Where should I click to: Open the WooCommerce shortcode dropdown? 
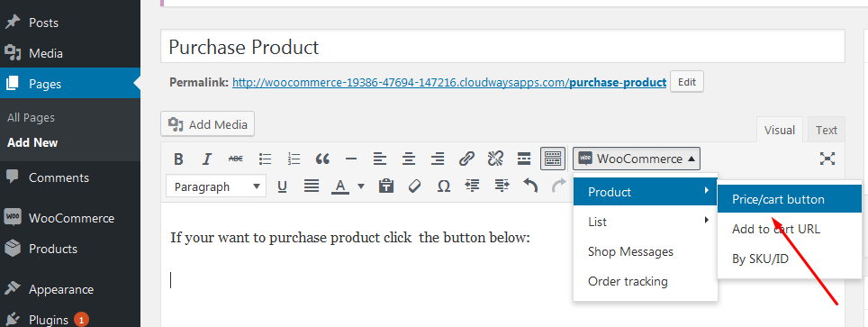pos(637,159)
